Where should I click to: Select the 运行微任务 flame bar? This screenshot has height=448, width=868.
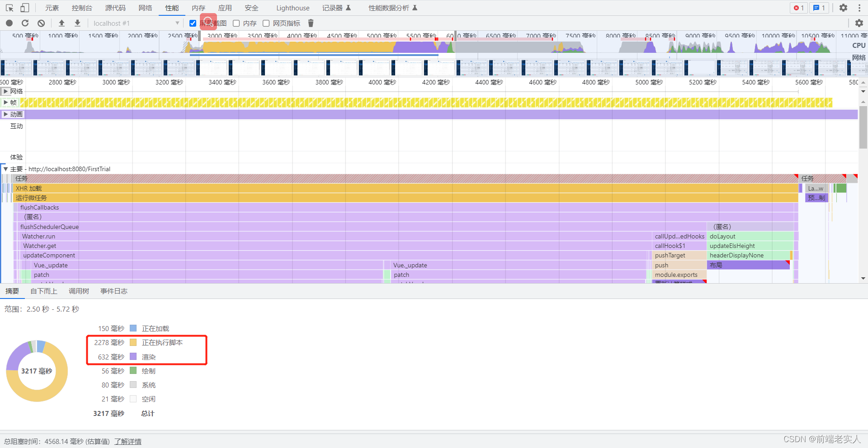click(406, 198)
